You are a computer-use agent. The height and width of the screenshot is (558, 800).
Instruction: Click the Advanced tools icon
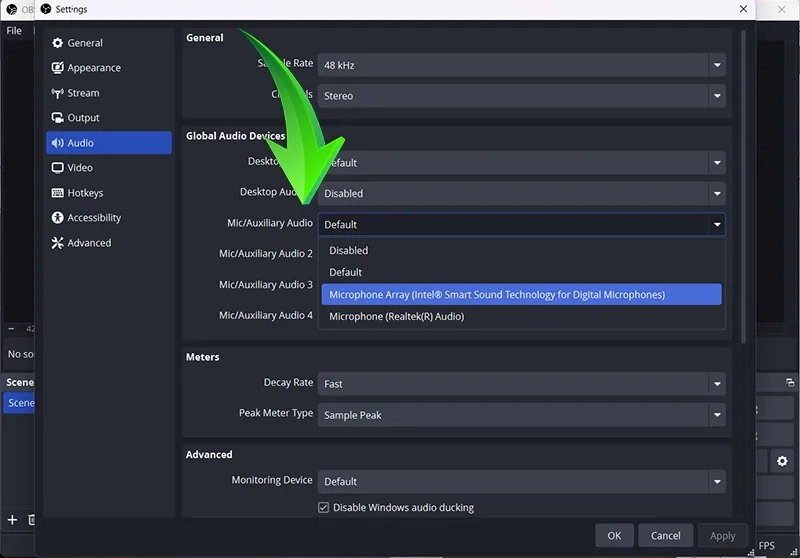point(58,243)
